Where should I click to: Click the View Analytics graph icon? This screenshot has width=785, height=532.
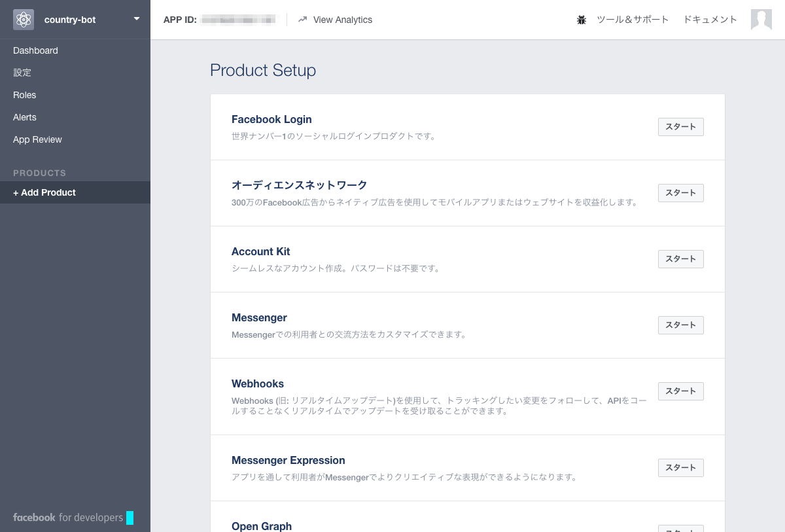(302, 20)
